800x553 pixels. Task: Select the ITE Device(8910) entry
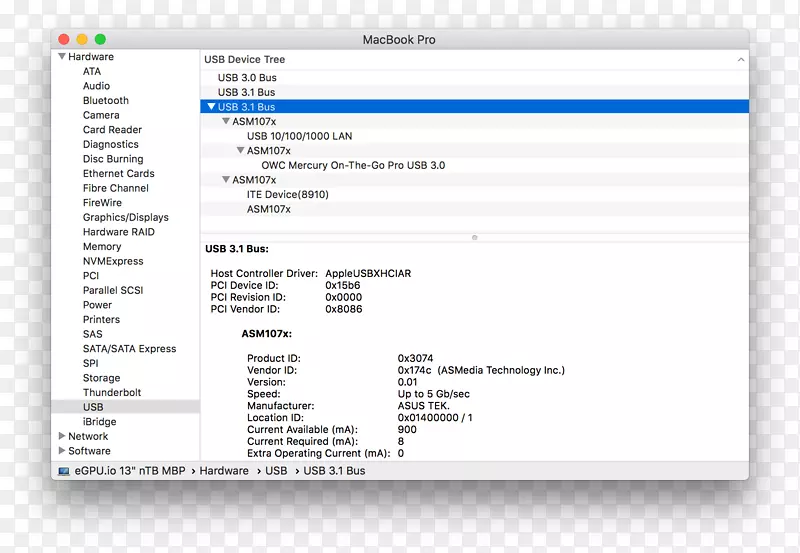(287, 195)
